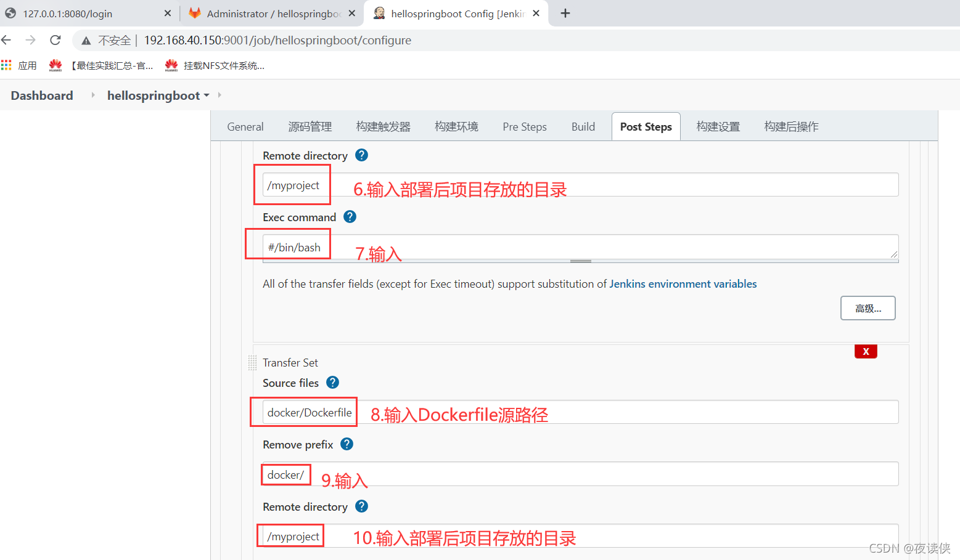Expand chevron after hellospringboot breadcrumb
The image size is (960, 560).
[219, 95]
